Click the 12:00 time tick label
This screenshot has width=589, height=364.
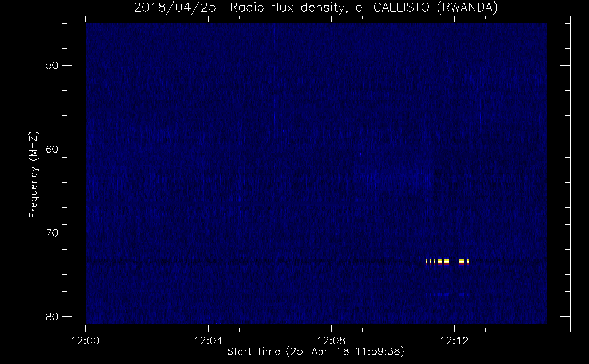[86, 341]
